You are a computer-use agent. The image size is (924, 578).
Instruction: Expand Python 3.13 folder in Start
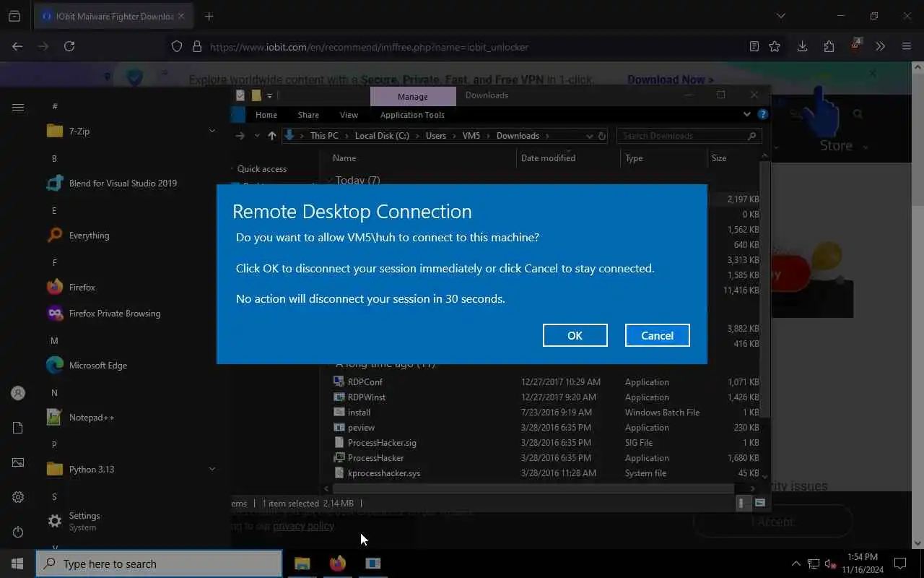130,469
